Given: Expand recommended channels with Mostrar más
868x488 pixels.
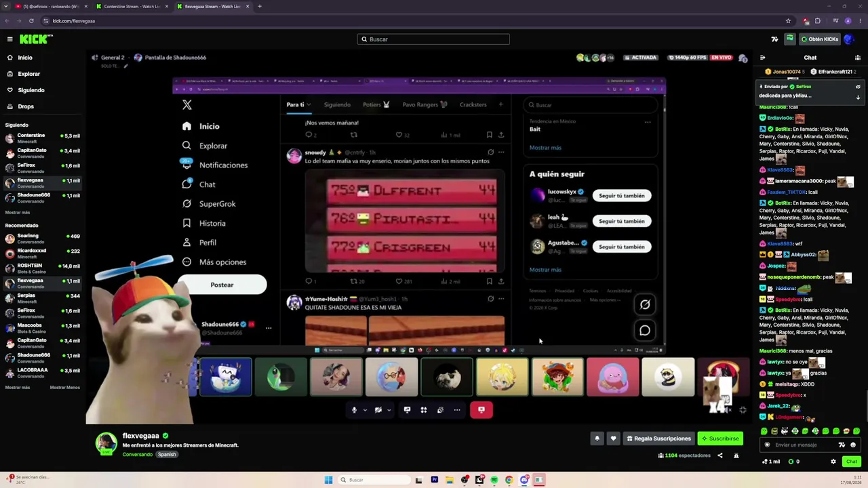Looking at the screenshot, I should (18, 388).
